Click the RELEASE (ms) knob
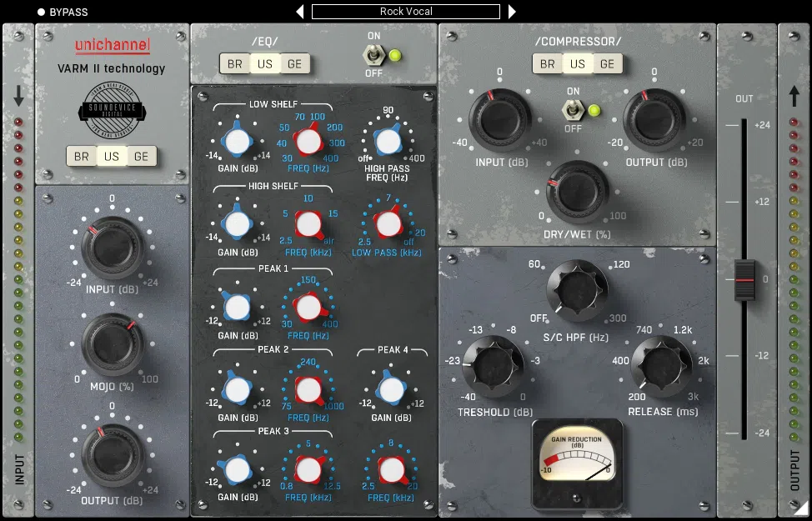 tap(661, 366)
